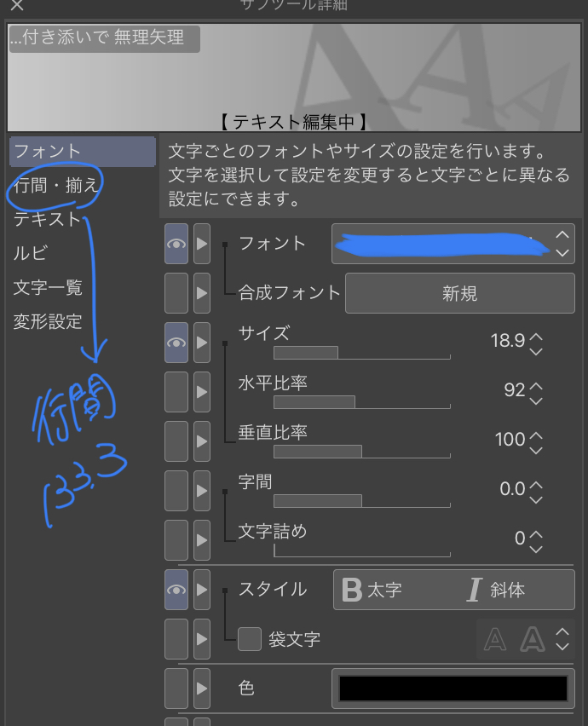Toggle palette visibility eye for フォント
The height and width of the screenshot is (726, 588).
click(x=176, y=244)
